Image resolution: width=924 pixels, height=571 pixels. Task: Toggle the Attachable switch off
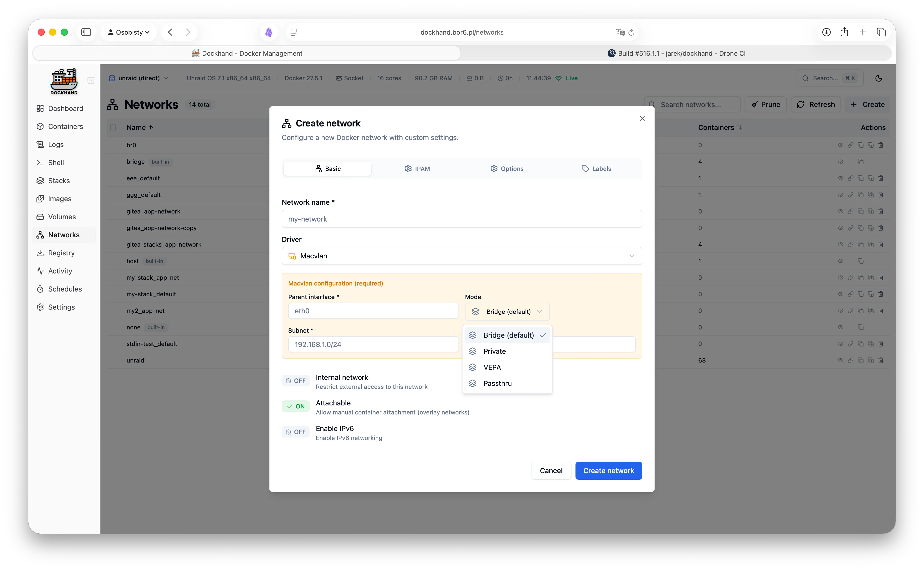(x=296, y=406)
